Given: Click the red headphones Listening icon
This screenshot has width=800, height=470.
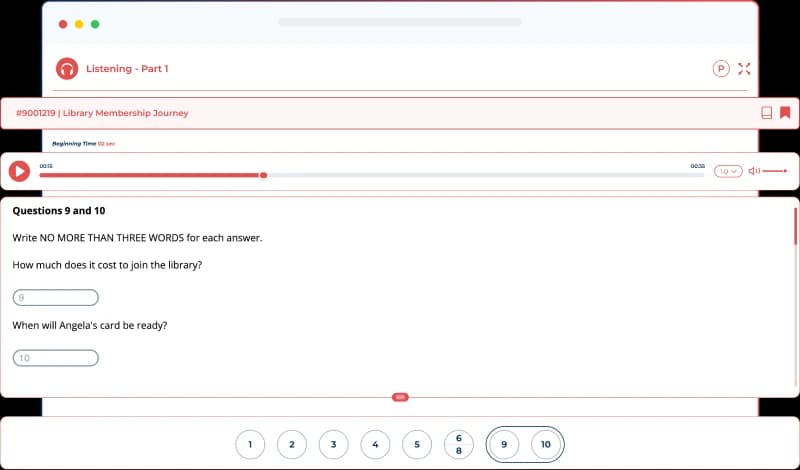Looking at the screenshot, I should [x=67, y=69].
